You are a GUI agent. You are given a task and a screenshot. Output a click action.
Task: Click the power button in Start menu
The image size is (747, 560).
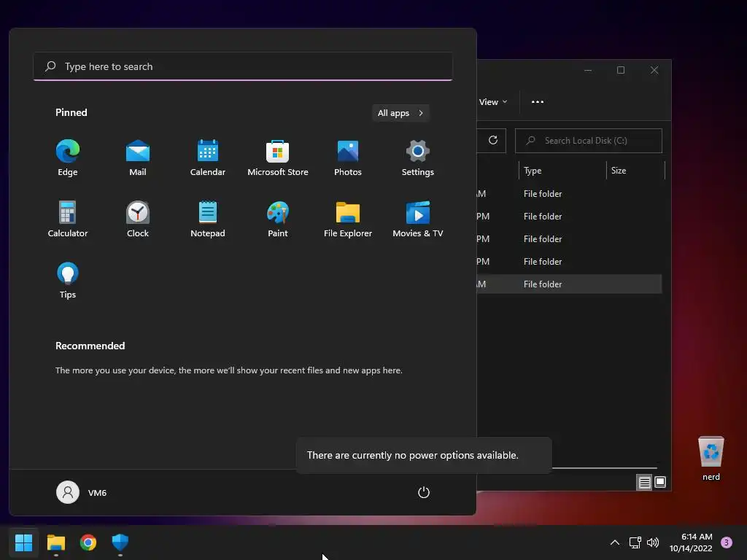tap(424, 492)
